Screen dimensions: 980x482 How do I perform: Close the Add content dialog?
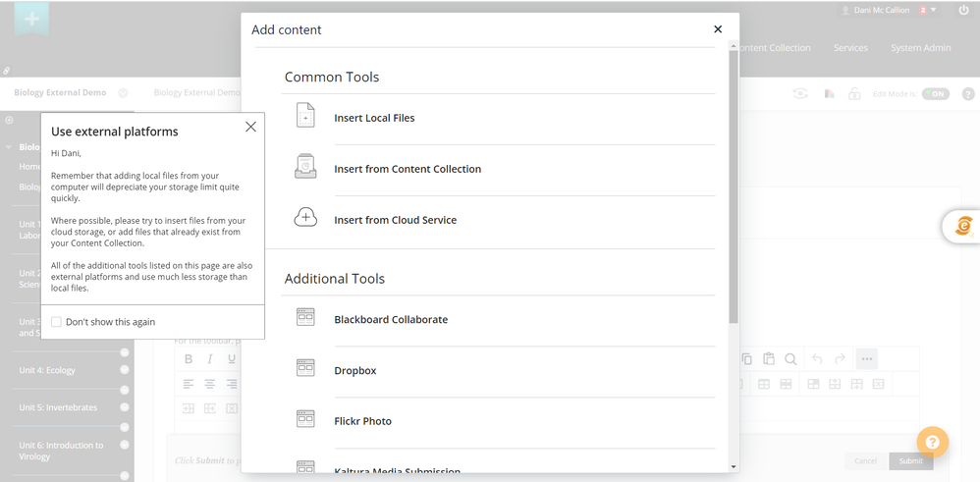tap(718, 29)
